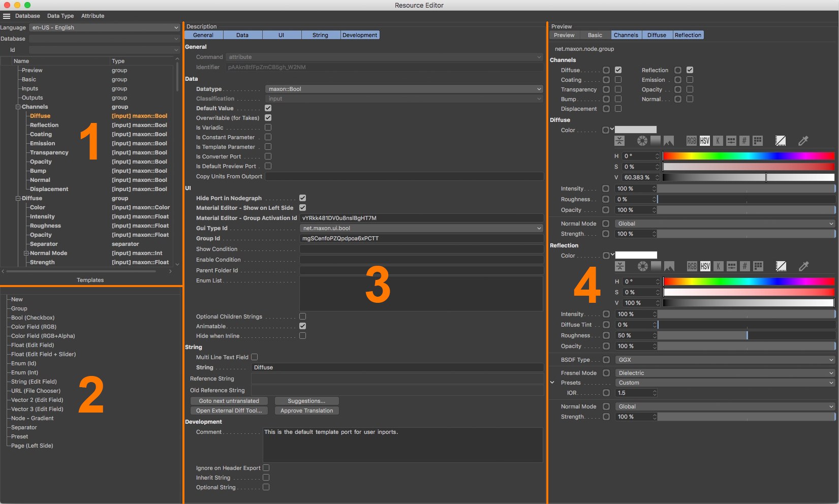Screen dimensions: 839x504
Task: Open the hamburger menu icon
Action: coord(7,16)
